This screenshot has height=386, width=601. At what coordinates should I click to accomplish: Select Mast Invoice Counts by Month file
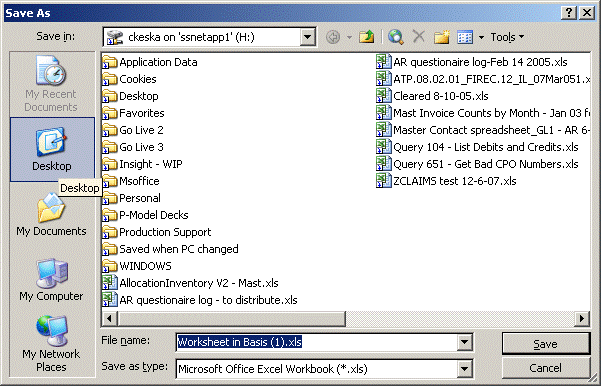pyautogui.click(x=483, y=113)
